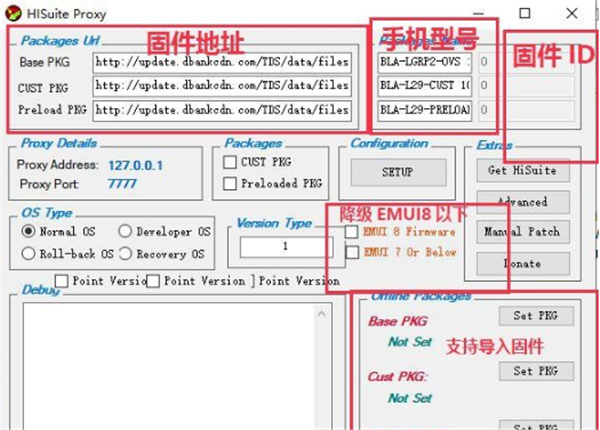Click the Manual Patch button
600x430 pixels.
tap(522, 232)
